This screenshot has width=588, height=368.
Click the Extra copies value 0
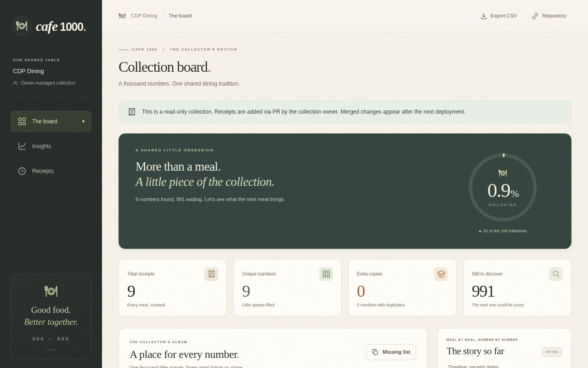pyautogui.click(x=361, y=292)
